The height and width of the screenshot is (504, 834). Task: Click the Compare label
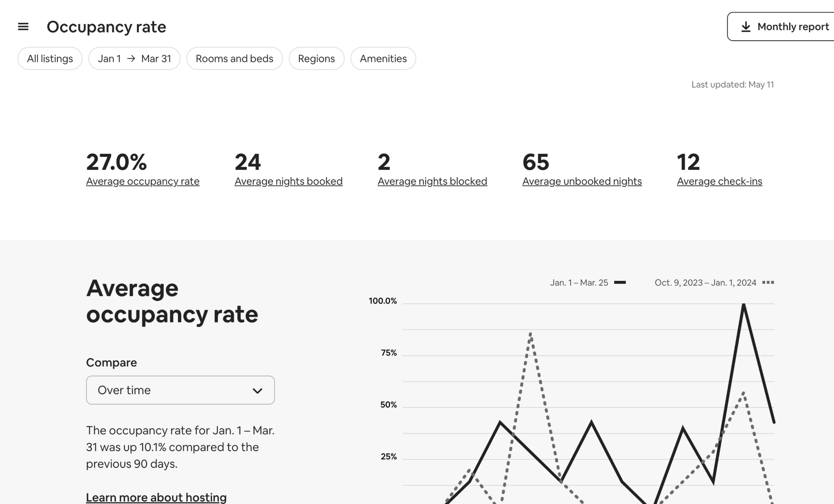(112, 362)
